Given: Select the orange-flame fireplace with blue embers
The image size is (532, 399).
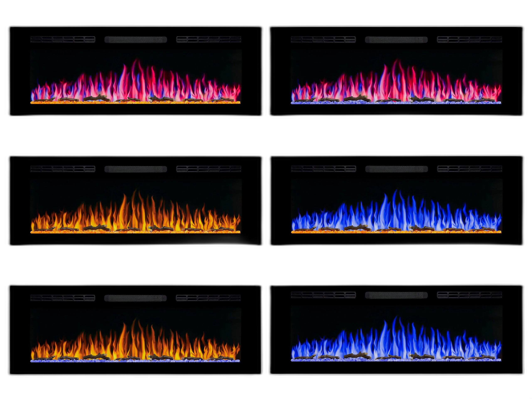Looking at the screenshot, I should tap(136, 330).
